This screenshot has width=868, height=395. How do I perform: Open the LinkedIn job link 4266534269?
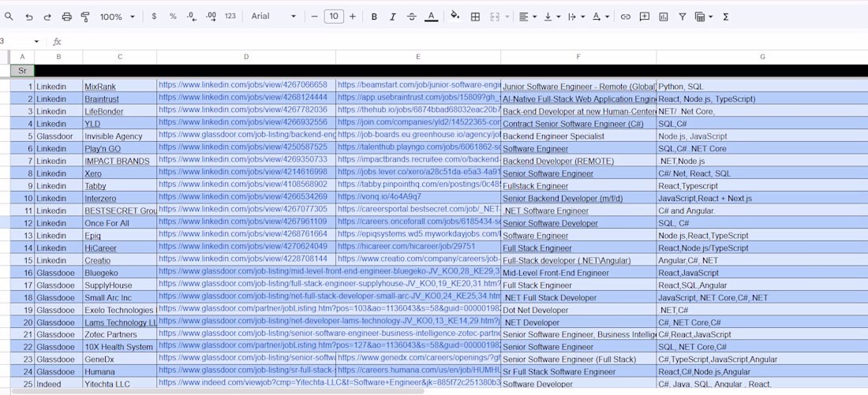pyautogui.click(x=243, y=196)
